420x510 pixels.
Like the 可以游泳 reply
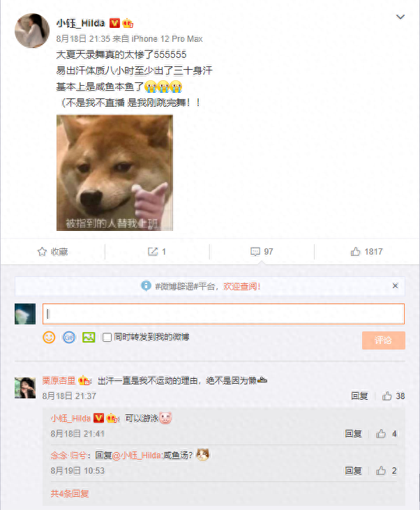point(381,433)
